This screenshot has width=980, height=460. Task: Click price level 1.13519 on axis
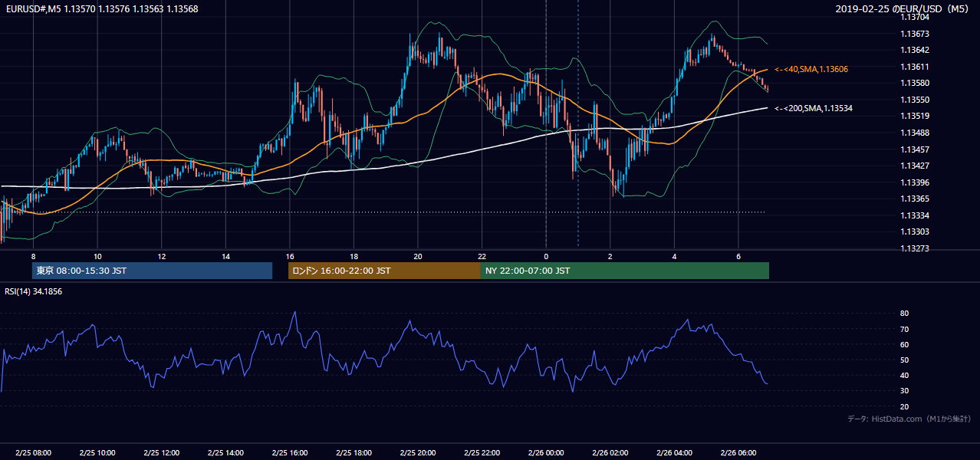point(916,116)
